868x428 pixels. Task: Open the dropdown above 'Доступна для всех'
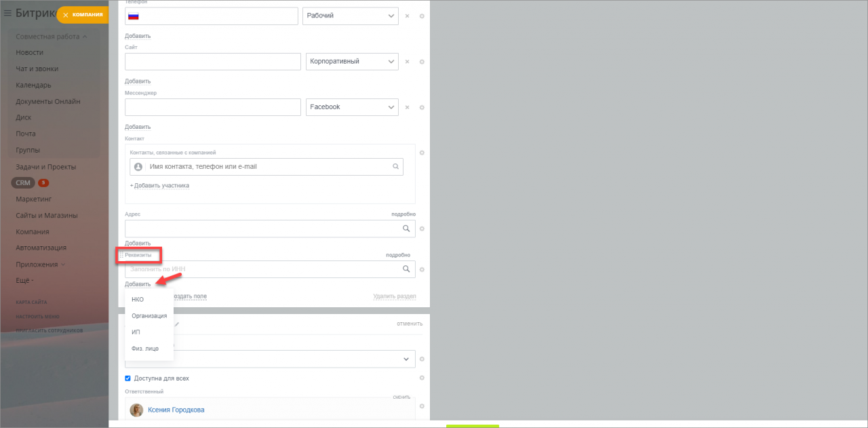(270, 359)
